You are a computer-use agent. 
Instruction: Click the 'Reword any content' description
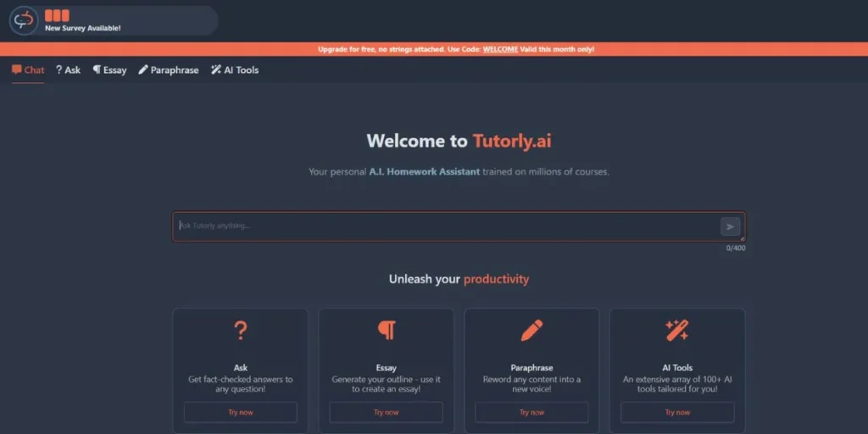click(532, 384)
